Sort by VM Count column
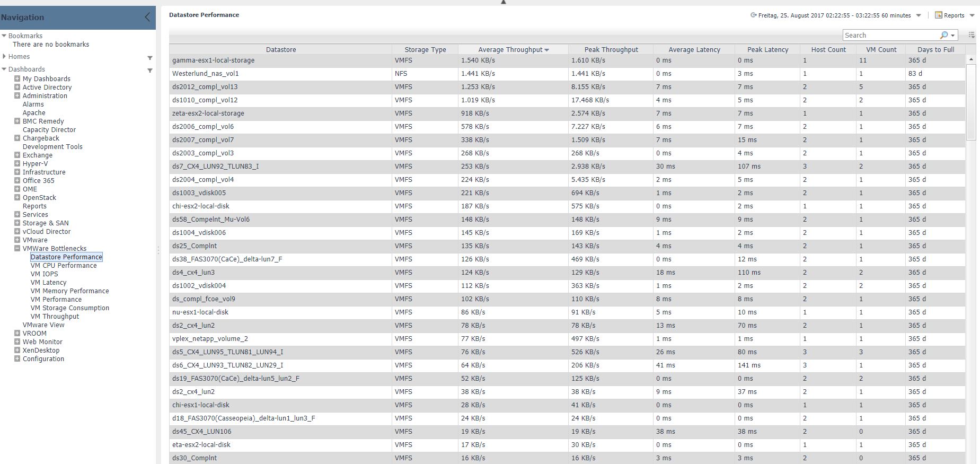The height and width of the screenshot is (464, 980). tap(881, 49)
